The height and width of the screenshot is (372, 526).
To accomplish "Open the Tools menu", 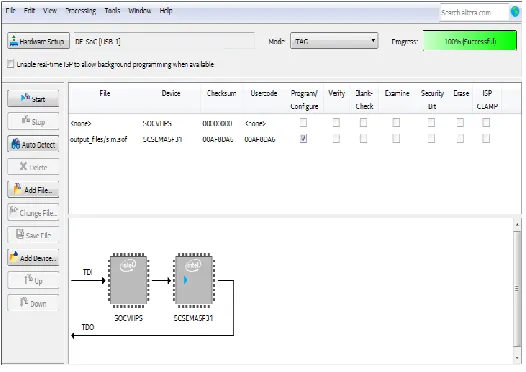I will click(x=112, y=11).
